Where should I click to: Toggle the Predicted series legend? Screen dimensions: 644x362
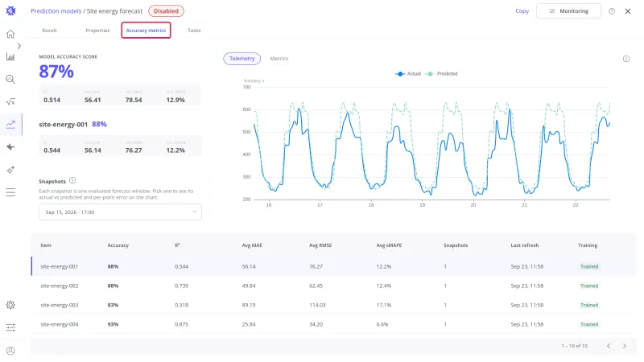click(x=441, y=74)
